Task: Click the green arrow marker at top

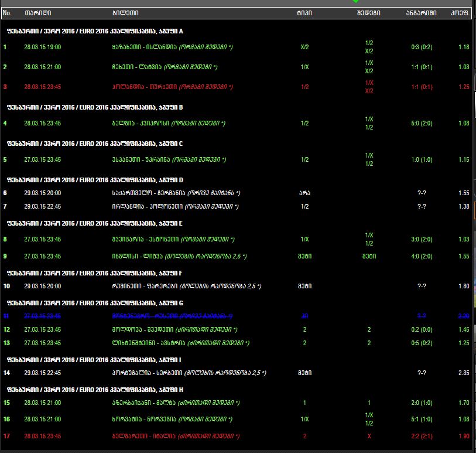Action: (x=356, y=2)
